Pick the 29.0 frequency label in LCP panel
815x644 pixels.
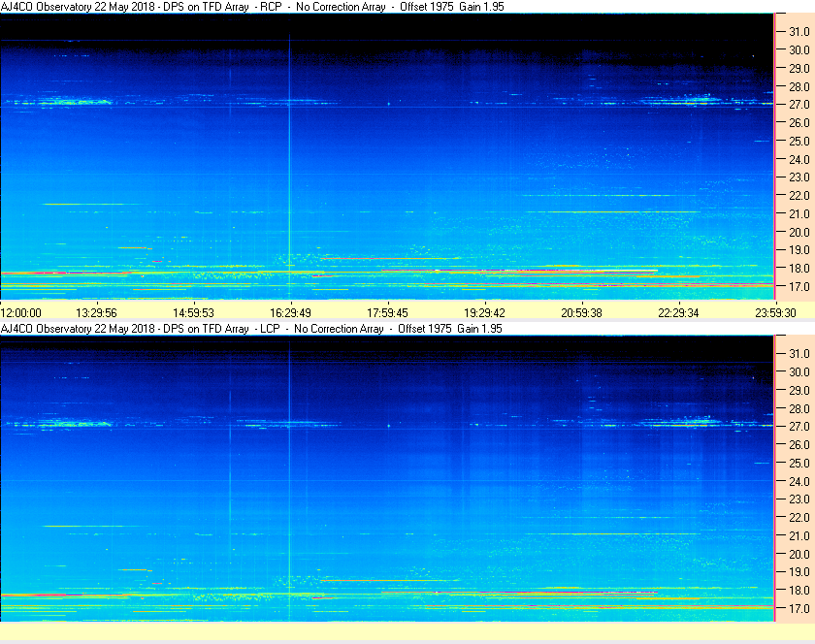(x=799, y=390)
